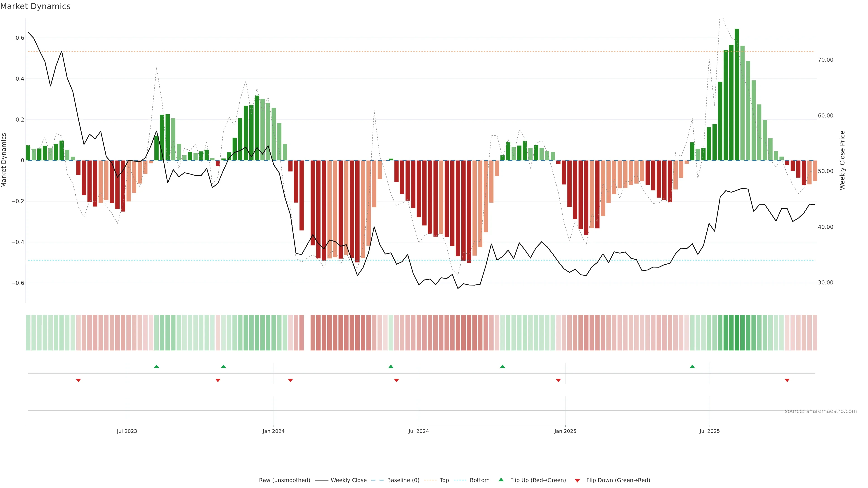Click the green flip-up marker just before Jul 2025
Image resolution: width=868 pixels, height=488 pixels.
(x=692, y=366)
